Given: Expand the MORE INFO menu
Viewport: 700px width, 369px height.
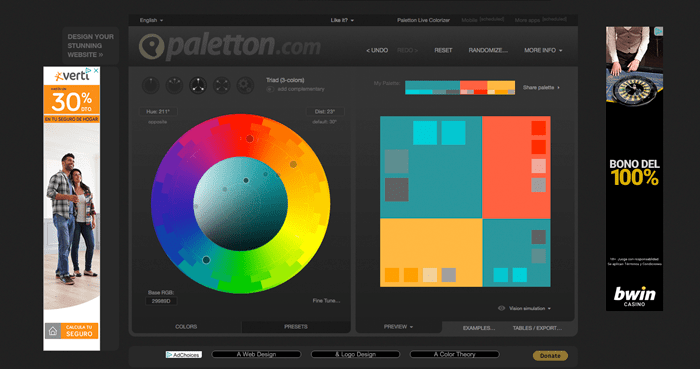Looking at the screenshot, I should pos(543,50).
